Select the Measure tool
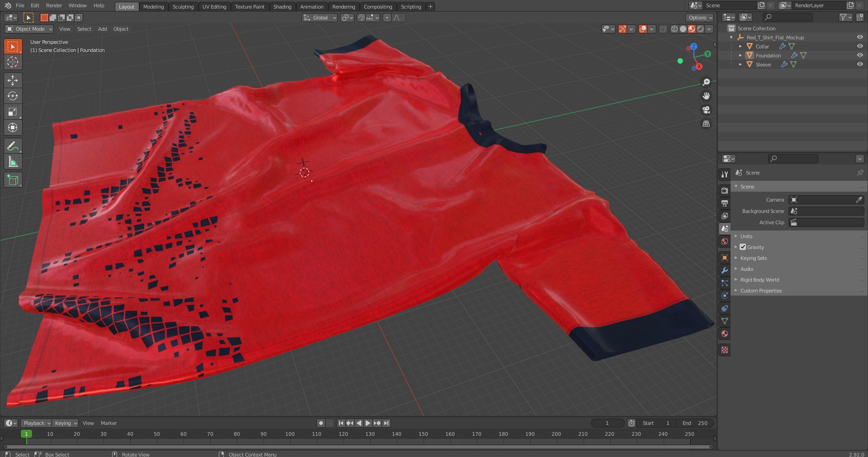 click(x=13, y=162)
